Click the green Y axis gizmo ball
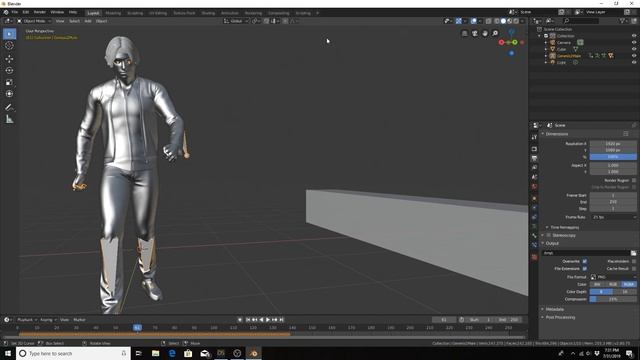The height and width of the screenshot is (360, 640). [515, 42]
